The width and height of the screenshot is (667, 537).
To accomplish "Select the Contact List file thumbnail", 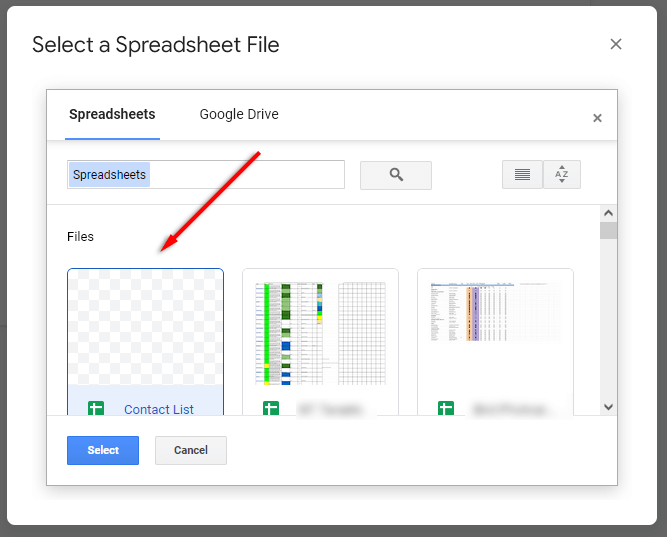I will [145, 327].
